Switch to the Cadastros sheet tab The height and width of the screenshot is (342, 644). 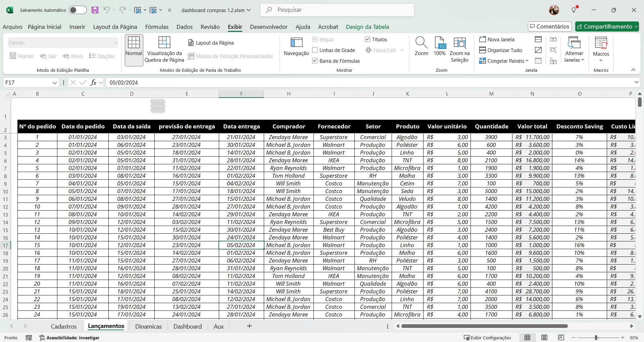click(x=64, y=326)
